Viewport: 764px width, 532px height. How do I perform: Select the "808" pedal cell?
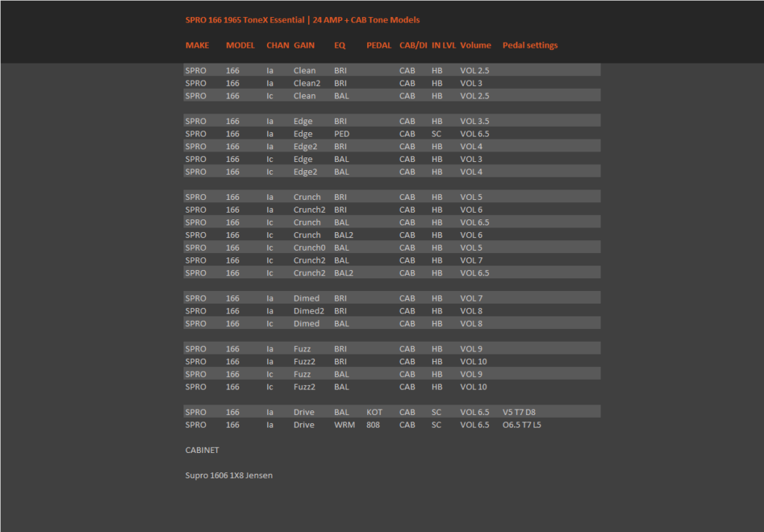pos(373,425)
